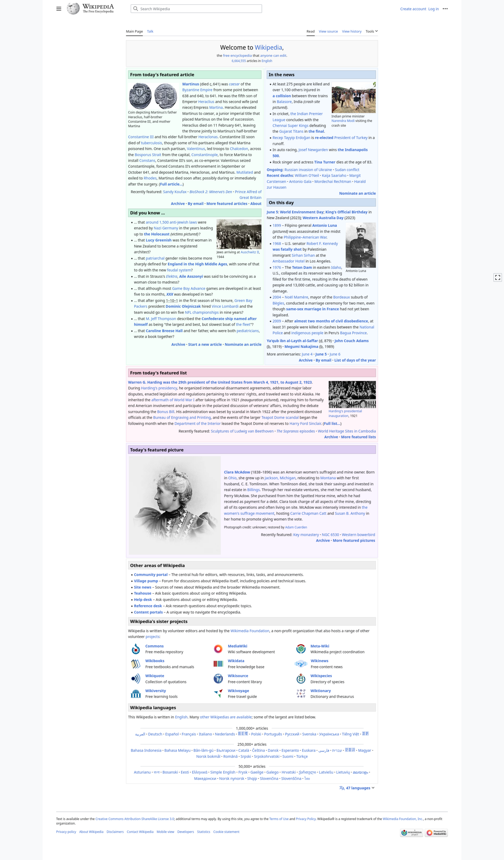
Task: Click List of days of the year link
Action: [355, 360]
